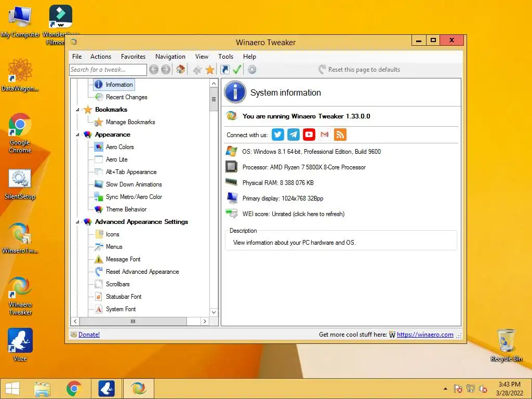532x399 pixels.
Task: Open File Explorer from the taskbar
Action: tap(42, 389)
